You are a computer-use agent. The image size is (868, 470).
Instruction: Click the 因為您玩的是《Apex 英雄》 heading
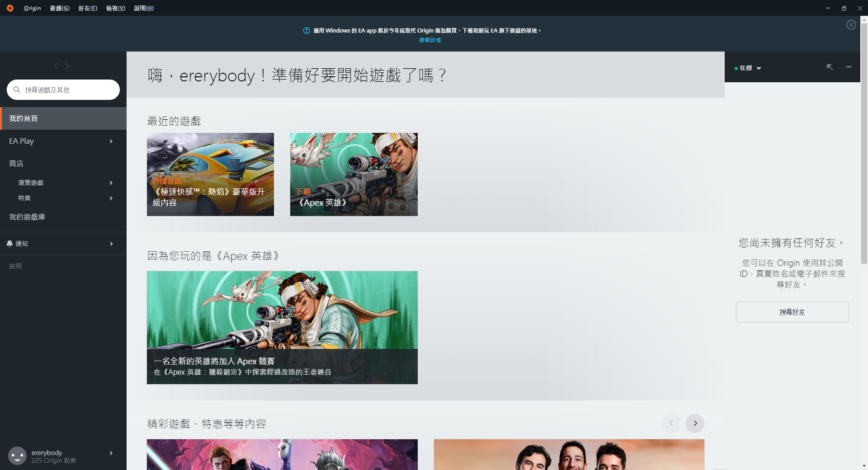pos(214,256)
